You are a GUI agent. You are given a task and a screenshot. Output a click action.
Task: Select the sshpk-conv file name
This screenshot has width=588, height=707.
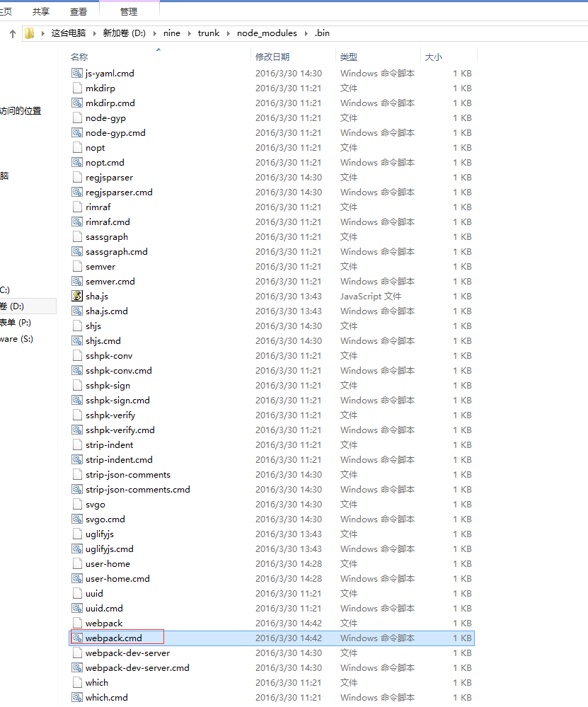pos(109,356)
